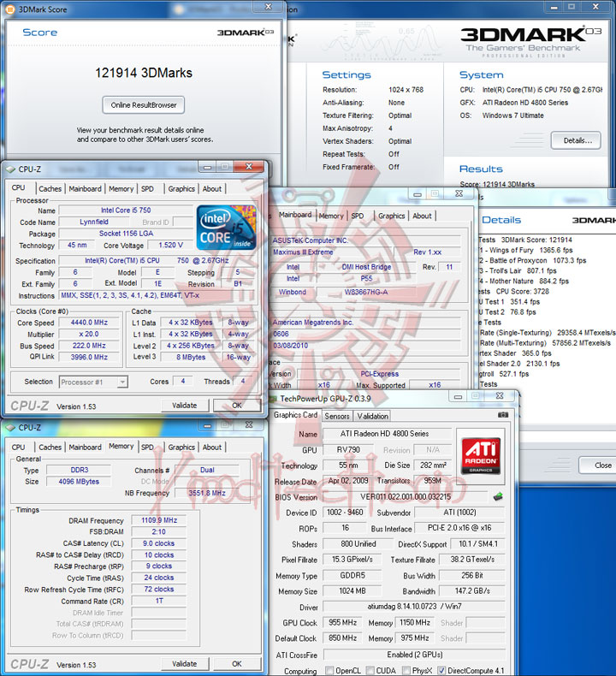Click the GPU-Z screenshot camera icon
The image size is (616, 676).
[x=502, y=415]
